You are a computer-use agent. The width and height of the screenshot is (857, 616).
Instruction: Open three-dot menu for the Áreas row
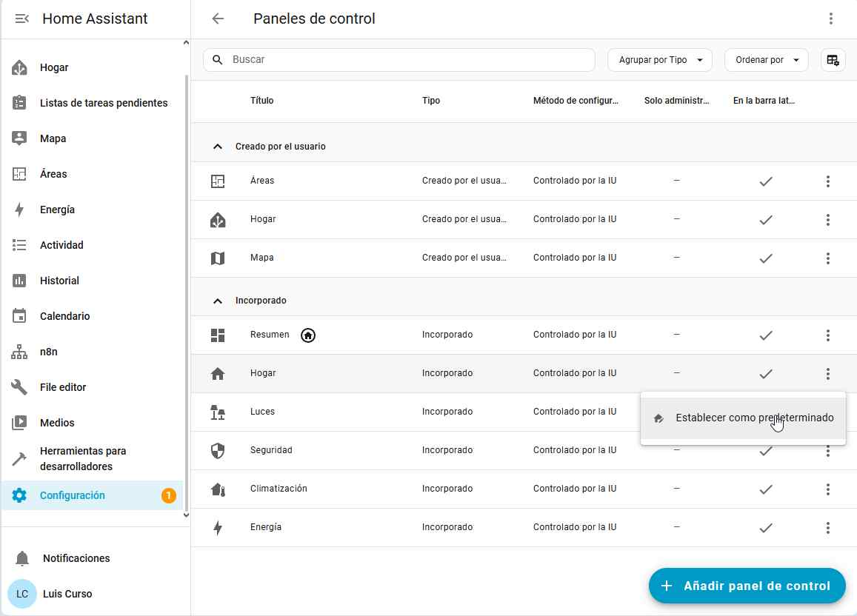click(x=827, y=181)
